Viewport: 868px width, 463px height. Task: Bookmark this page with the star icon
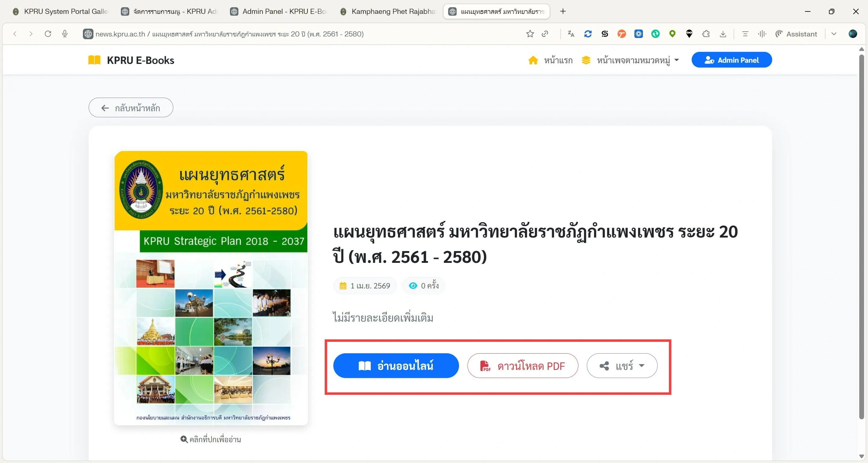click(x=530, y=34)
